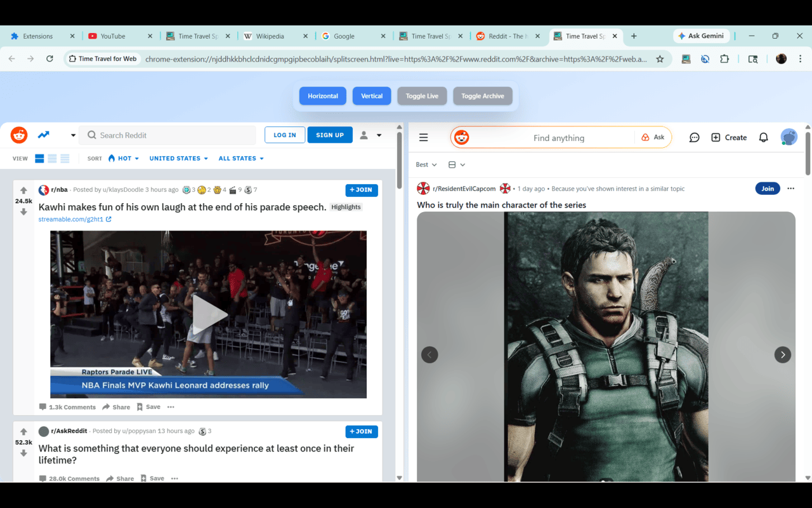Open the ALL STATES dropdown

241,158
